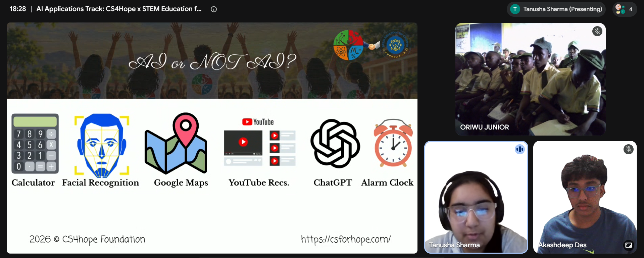Click Akashdeep Das's muted microphone icon
Viewport: 644px width, 258px height.
point(628,149)
